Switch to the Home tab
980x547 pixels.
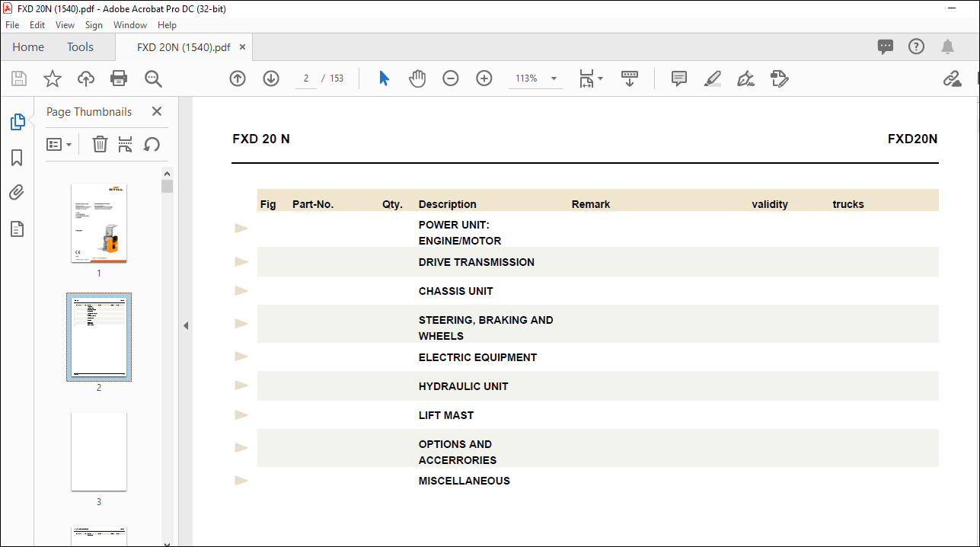click(28, 47)
